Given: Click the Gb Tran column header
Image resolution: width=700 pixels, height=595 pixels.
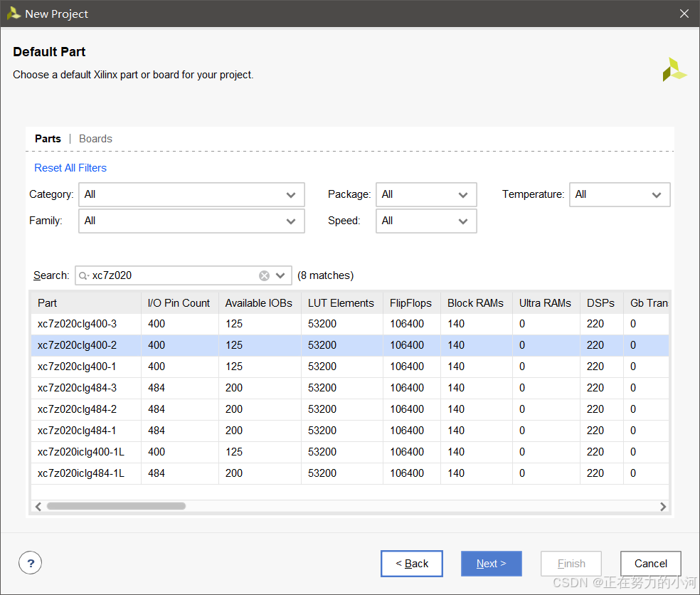Looking at the screenshot, I should pyautogui.click(x=647, y=303).
